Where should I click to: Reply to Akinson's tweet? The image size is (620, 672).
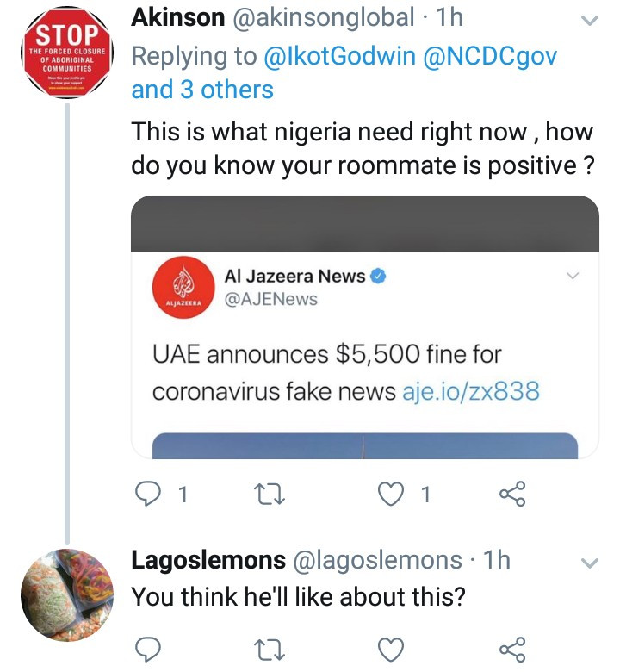pyautogui.click(x=148, y=495)
